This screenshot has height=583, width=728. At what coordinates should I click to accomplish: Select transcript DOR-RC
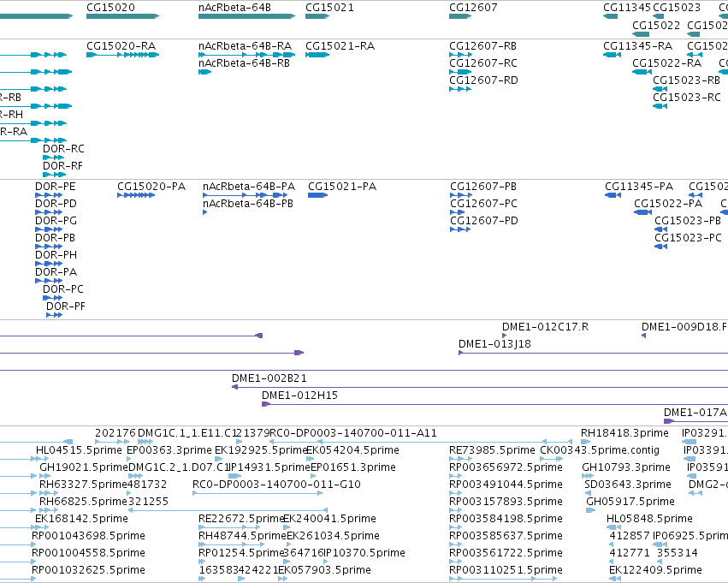[53, 158]
